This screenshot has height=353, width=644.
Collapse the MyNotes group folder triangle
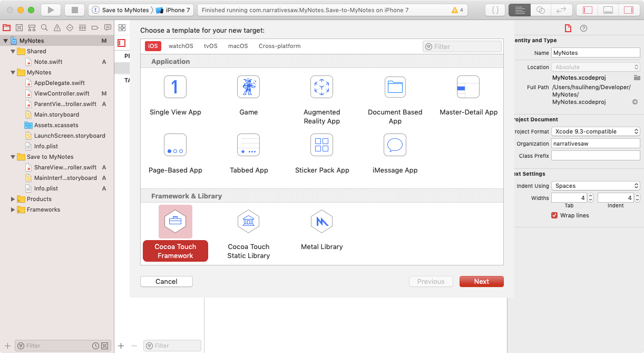coord(13,72)
